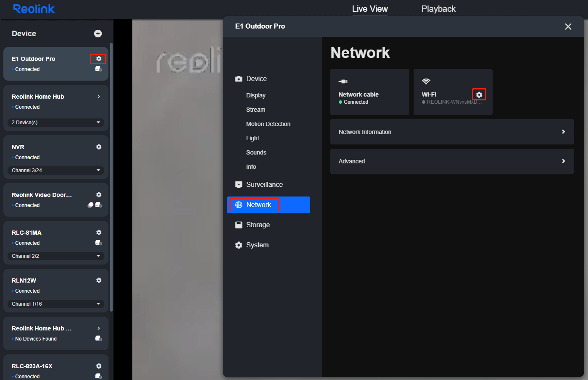Open the Info settings page

click(x=251, y=167)
